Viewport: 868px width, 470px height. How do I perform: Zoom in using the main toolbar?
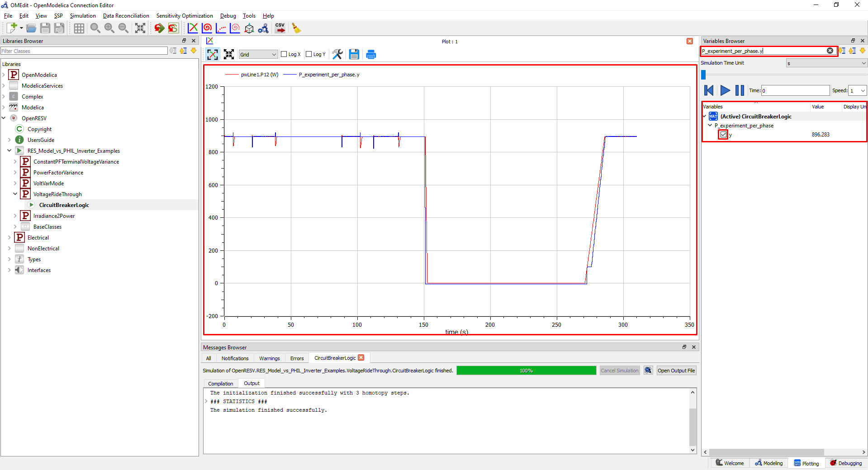click(x=109, y=28)
